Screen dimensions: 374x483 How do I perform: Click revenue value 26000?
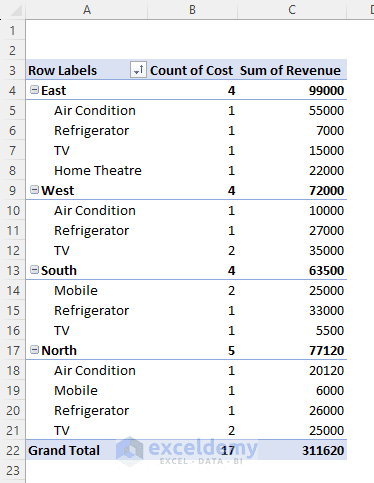pyautogui.click(x=326, y=410)
